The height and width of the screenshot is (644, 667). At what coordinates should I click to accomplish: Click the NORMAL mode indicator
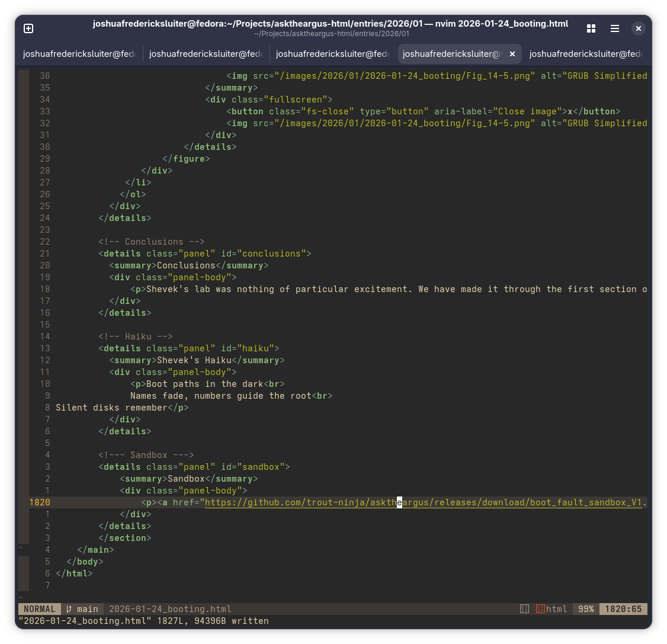tap(40, 609)
